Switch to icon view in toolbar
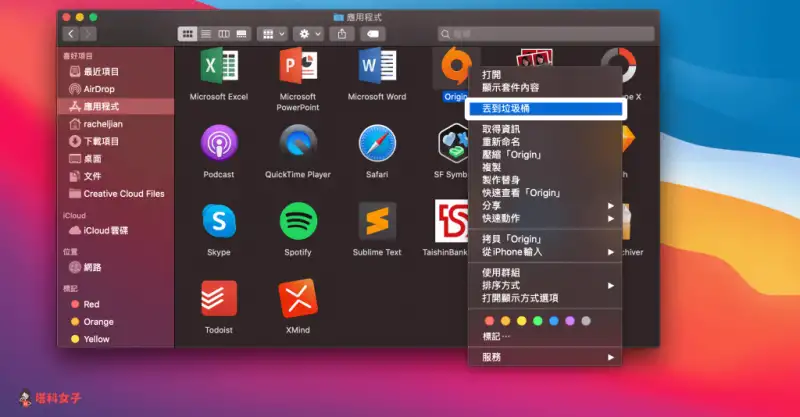Viewport: 800px width, 417px height. point(187,34)
